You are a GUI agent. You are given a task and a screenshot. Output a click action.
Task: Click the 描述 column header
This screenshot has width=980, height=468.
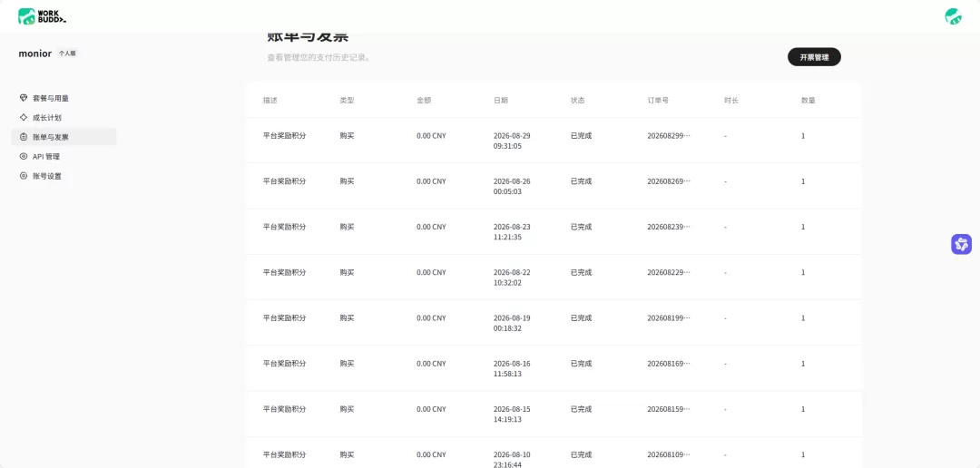270,100
